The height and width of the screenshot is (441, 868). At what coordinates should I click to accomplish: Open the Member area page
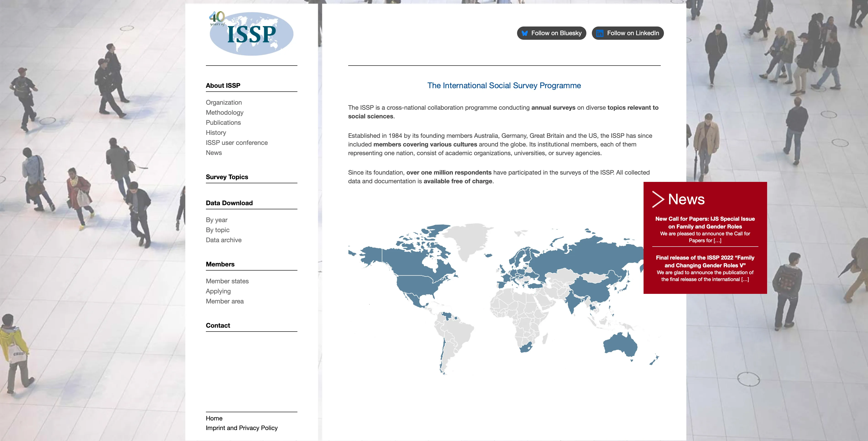[224, 301]
